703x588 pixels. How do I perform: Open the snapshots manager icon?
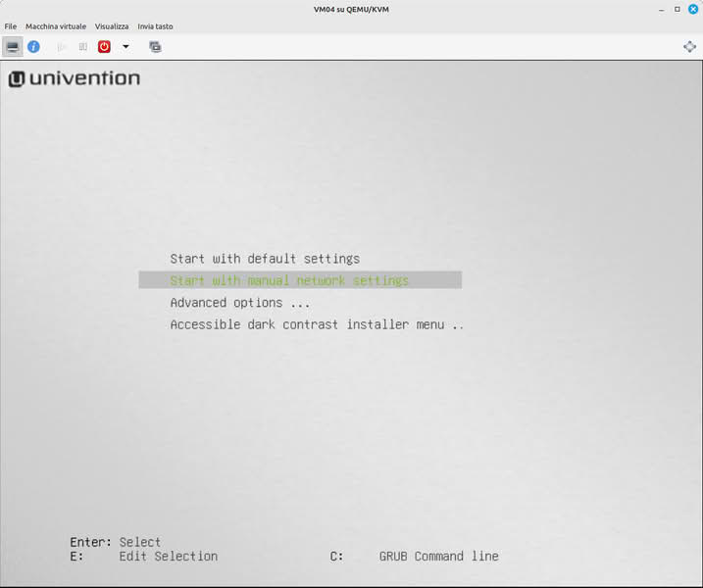(155, 47)
